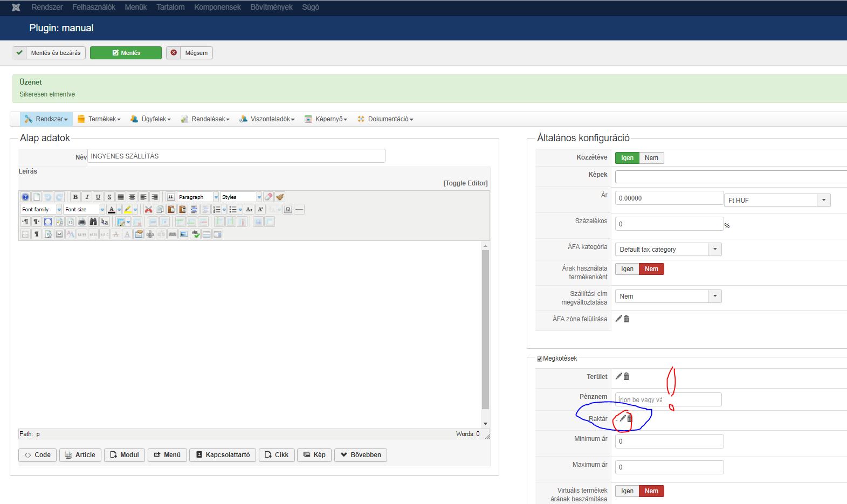Open the Felhasználók top menu
The height and width of the screenshot is (504, 847).
click(94, 7)
